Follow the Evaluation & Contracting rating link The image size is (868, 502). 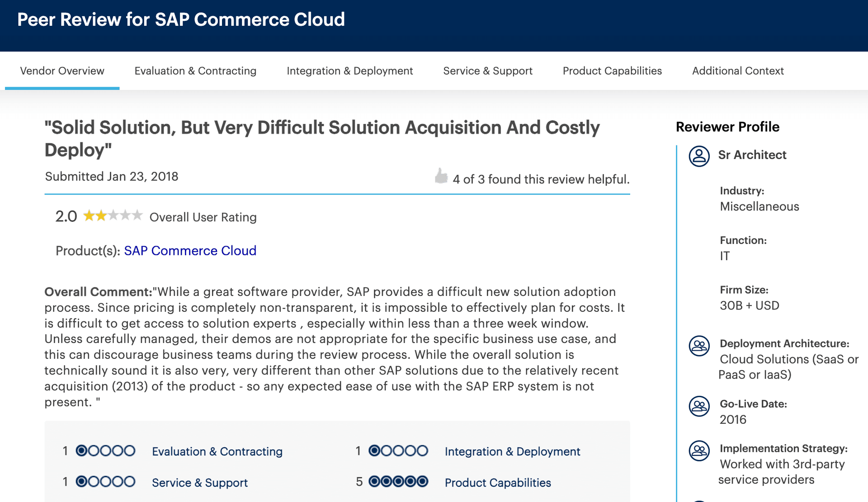click(x=217, y=451)
